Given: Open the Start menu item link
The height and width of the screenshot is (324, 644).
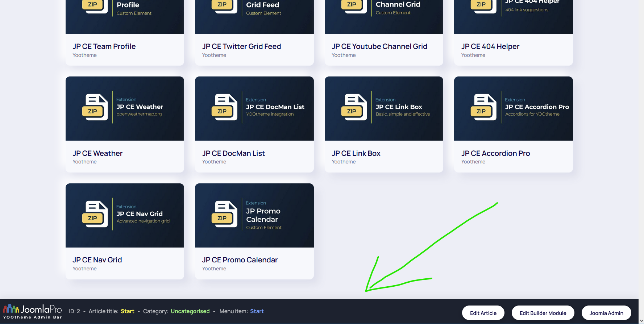Looking at the screenshot, I should 257,311.
